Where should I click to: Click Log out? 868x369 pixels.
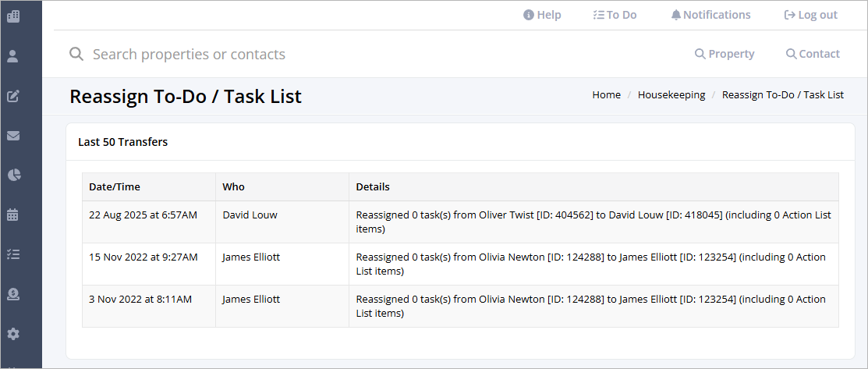coord(811,15)
